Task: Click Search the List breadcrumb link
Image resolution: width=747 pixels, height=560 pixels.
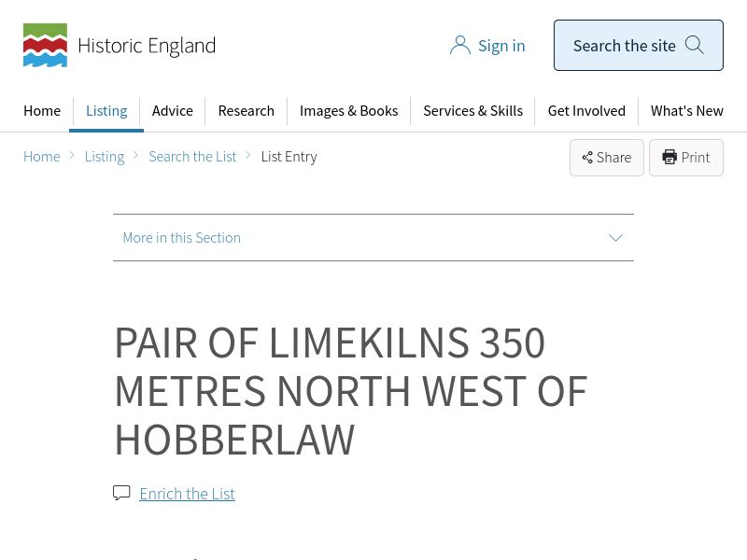Action: [192, 157]
